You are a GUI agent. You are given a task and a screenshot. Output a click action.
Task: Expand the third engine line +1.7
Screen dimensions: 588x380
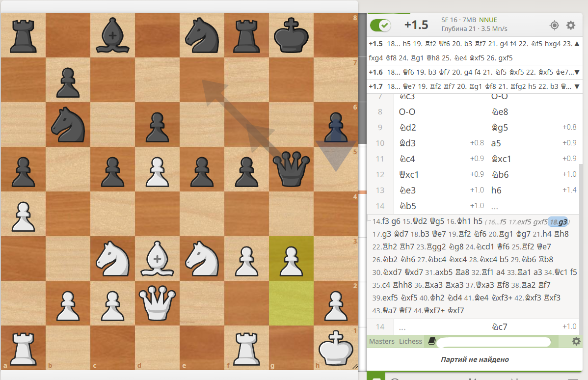point(577,86)
